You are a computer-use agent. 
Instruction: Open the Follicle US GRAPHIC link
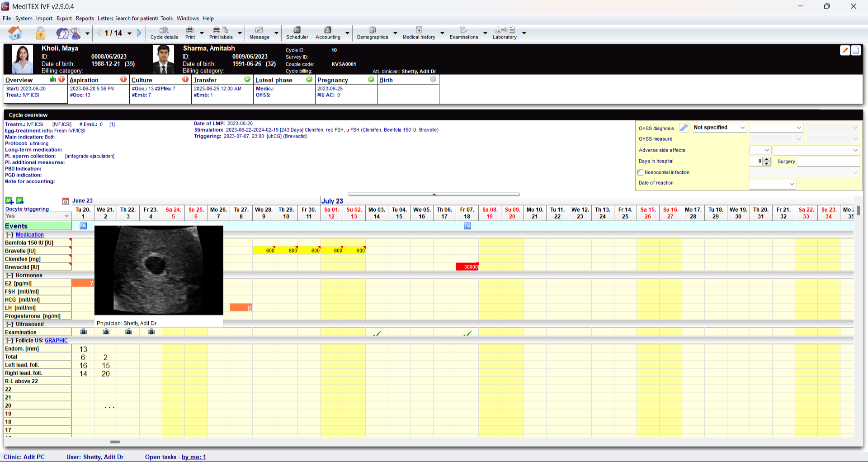[x=56, y=341]
